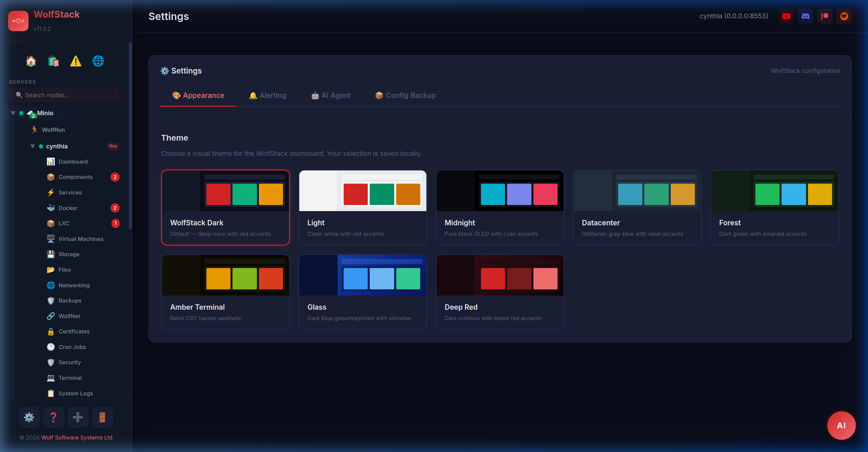This screenshot has width=868, height=452.
Task: Select the Glass theme card
Action: coord(363,292)
